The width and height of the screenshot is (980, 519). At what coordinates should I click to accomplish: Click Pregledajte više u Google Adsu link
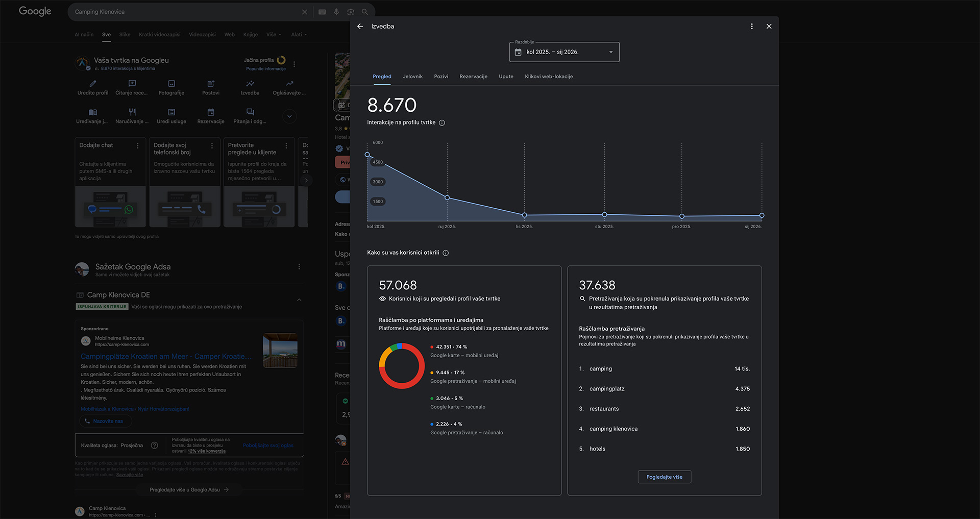point(189,490)
